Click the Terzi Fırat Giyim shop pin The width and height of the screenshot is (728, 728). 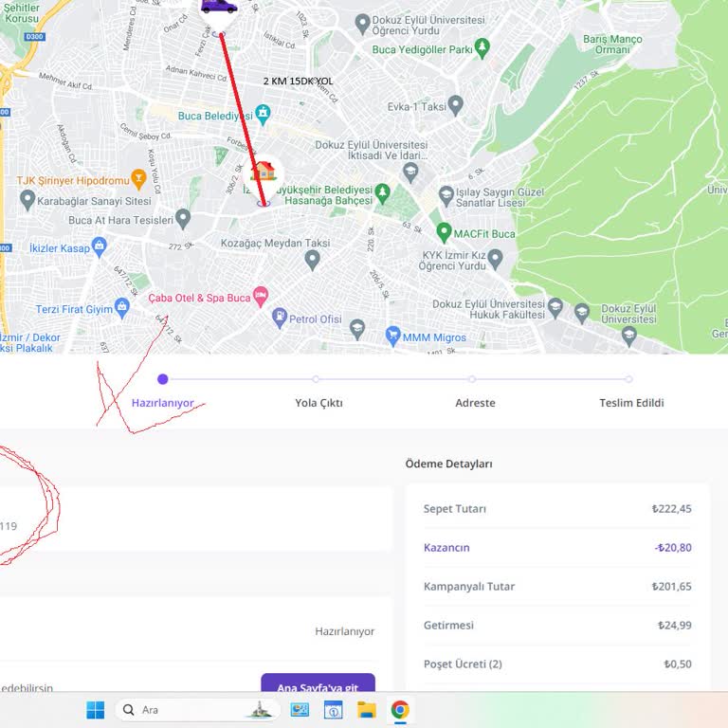(x=121, y=308)
